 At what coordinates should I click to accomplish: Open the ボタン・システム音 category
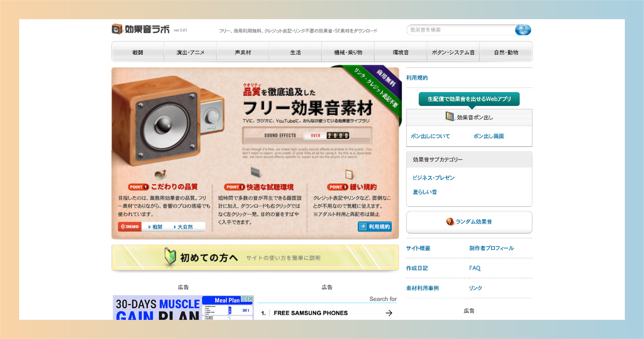[x=453, y=52]
